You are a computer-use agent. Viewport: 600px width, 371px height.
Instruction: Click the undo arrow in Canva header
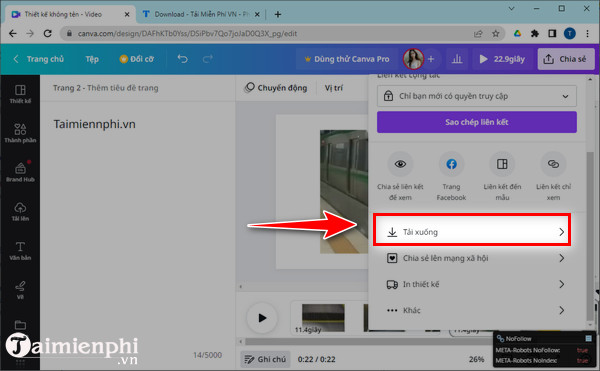pos(183,59)
